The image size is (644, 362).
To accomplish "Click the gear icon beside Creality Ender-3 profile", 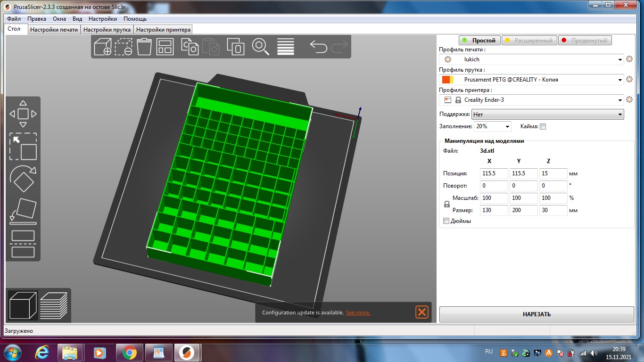I will [x=629, y=100].
